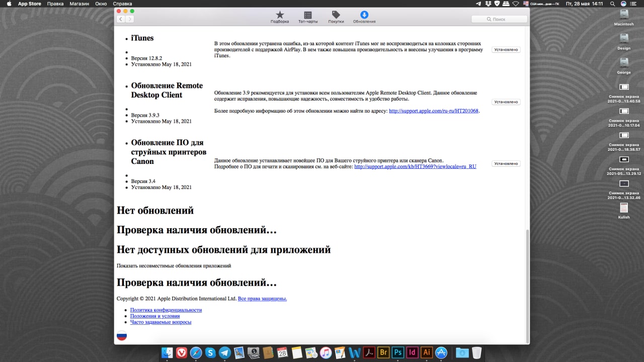644x362 pixels.
Task: Open 'Часто задаваемые вопросы' link
Action: click(160, 322)
